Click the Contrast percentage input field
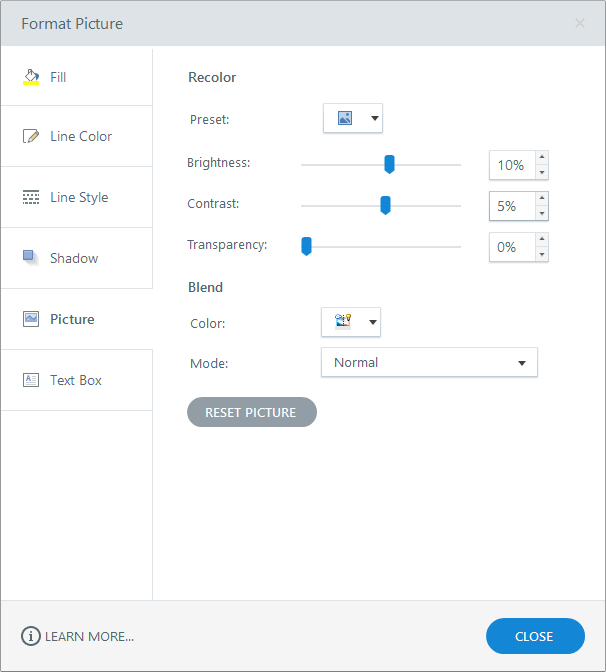Viewport: 606px width, 672px height. coord(511,206)
